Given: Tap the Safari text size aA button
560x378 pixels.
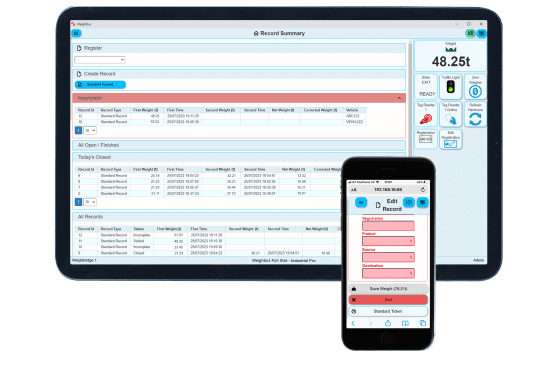Looking at the screenshot, I should point(354,190).
